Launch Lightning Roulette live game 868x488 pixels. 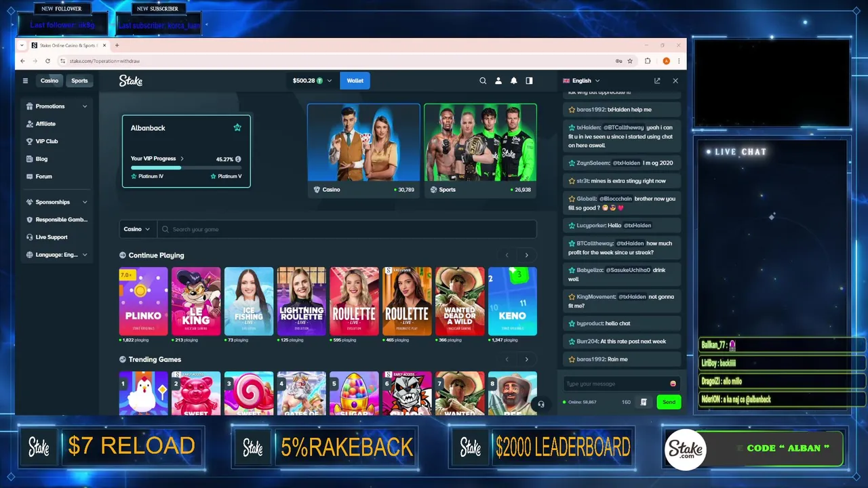point(302,302)
